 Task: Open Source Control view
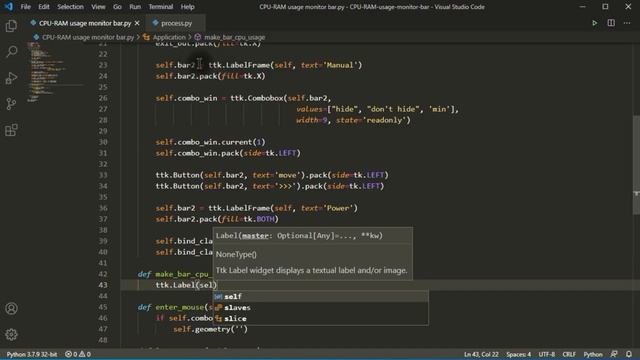[11, 104]
